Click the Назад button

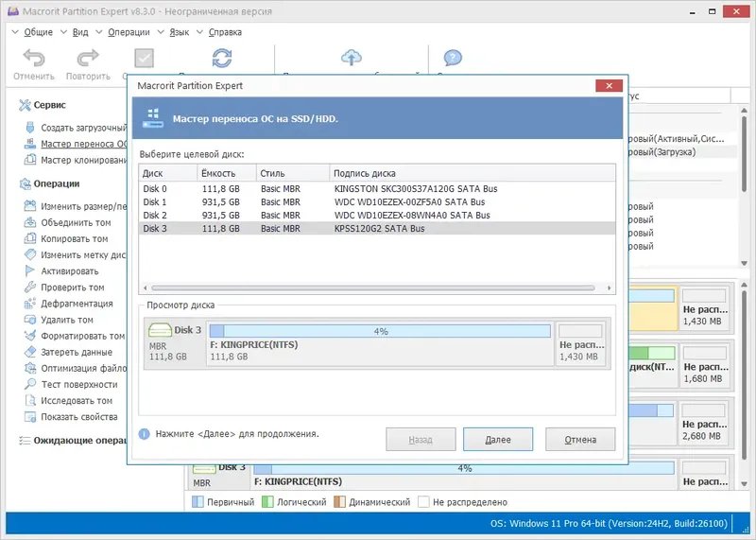point(421,439)
